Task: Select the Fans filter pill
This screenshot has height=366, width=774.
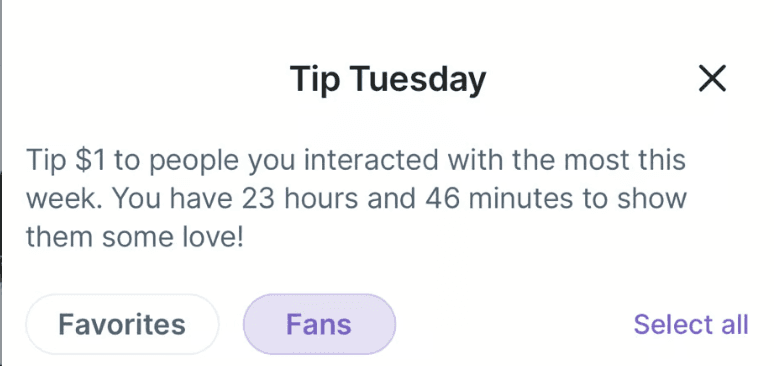Action: pos(319,325)
